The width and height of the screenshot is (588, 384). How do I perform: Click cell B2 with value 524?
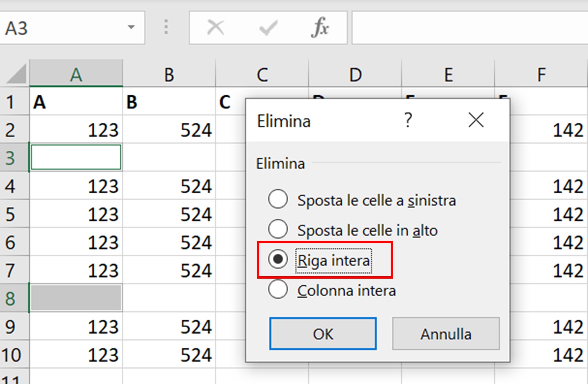point(169,129)
